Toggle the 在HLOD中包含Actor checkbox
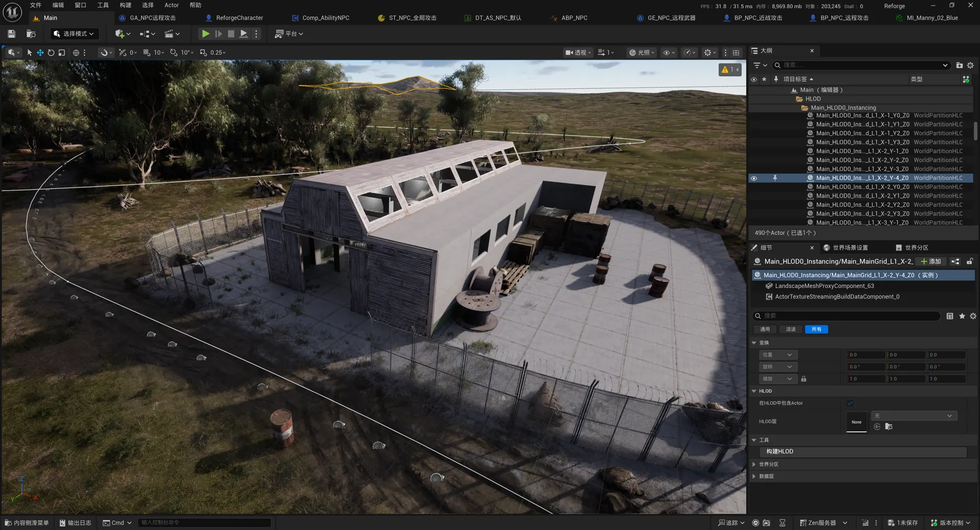The height and width of the screenshot is (530, 980). click(x=850, y=403)
